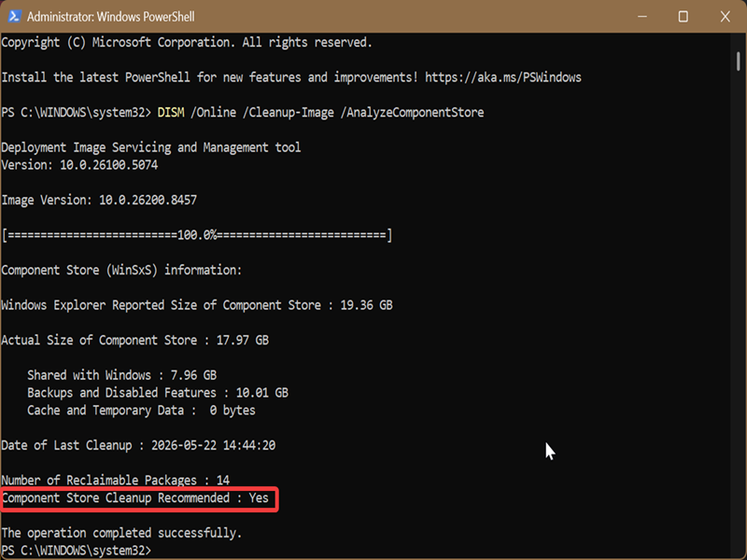747x560 pixels.
Task: Click the 100.0% progress bar line
Action: click(197, 235)
